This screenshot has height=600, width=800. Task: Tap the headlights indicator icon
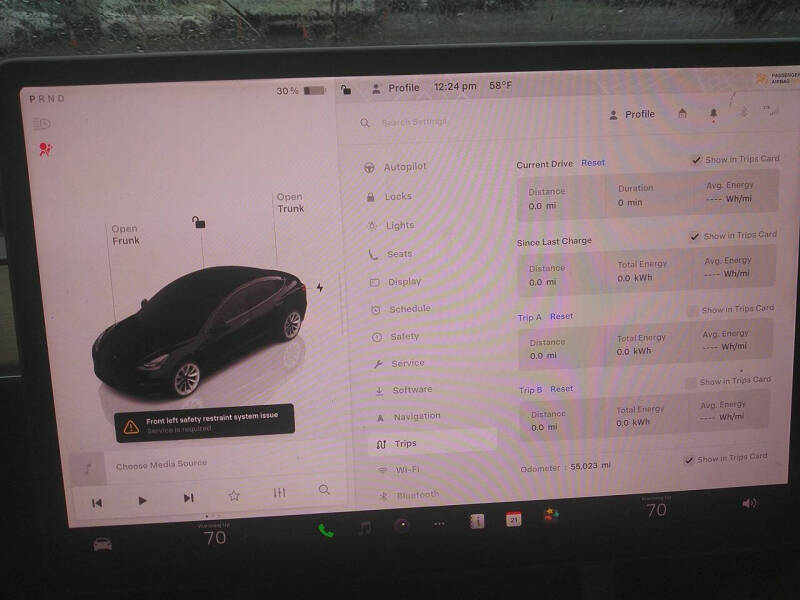coord(41,123)
